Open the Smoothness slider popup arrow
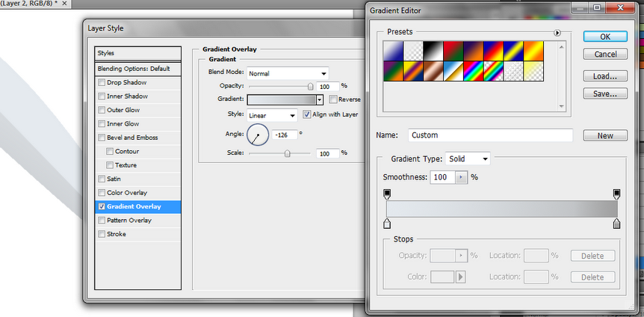644x317 pixels. click(461, 178)
